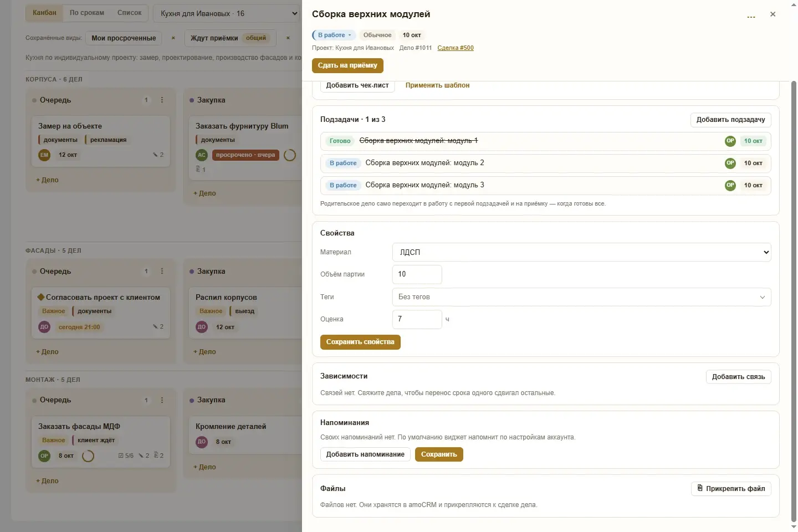Expand the Материал dropdown showing ЛДСП
Screen dimensions: 798x532
pyautogui.click(x=581, y=252)
